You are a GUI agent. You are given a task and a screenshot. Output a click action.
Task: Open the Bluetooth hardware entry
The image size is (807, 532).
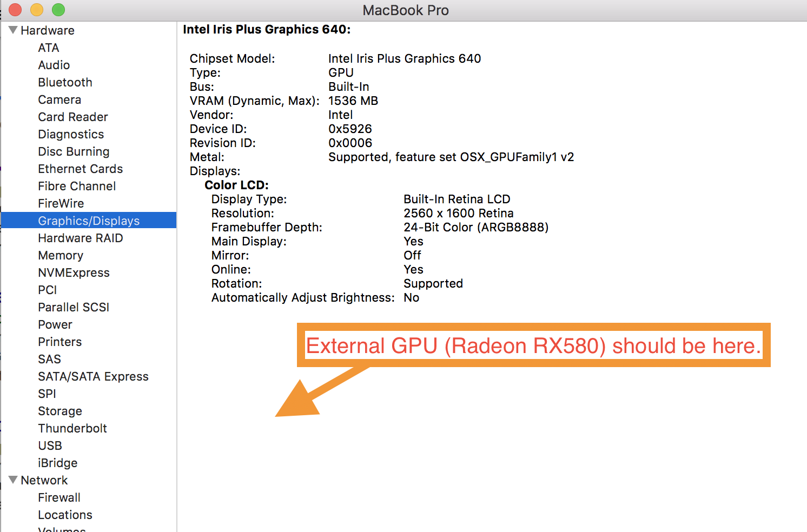65,82
